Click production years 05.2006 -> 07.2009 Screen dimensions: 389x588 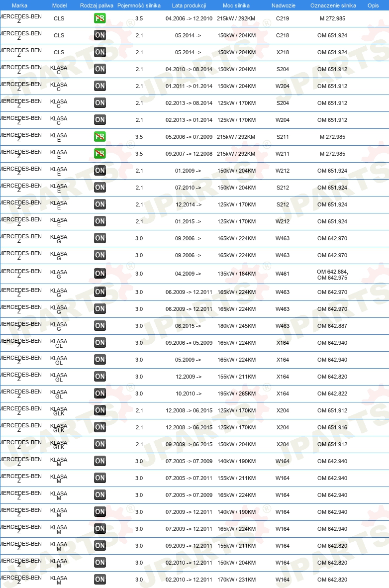click(189, 137)
